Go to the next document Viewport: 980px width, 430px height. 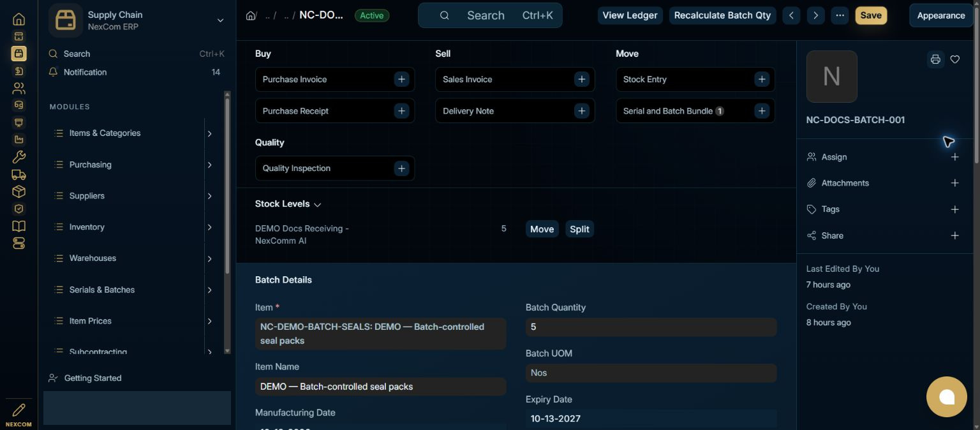[x=815, y=15]
